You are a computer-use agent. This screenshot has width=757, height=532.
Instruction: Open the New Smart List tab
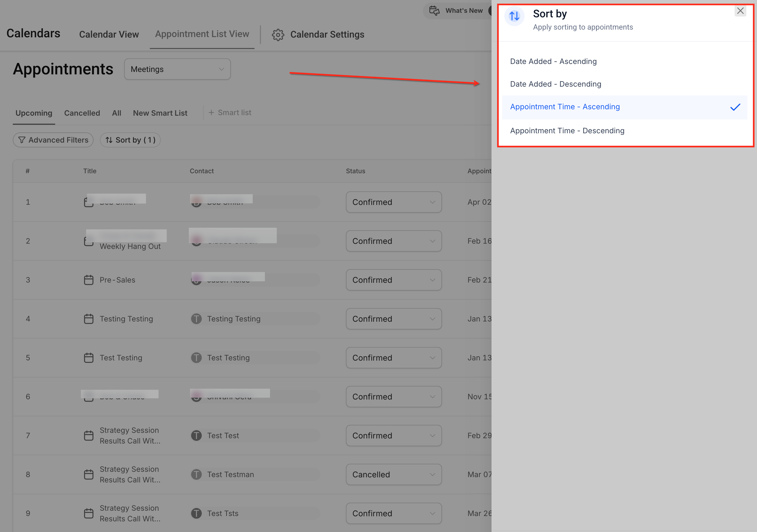click(160, 113)
